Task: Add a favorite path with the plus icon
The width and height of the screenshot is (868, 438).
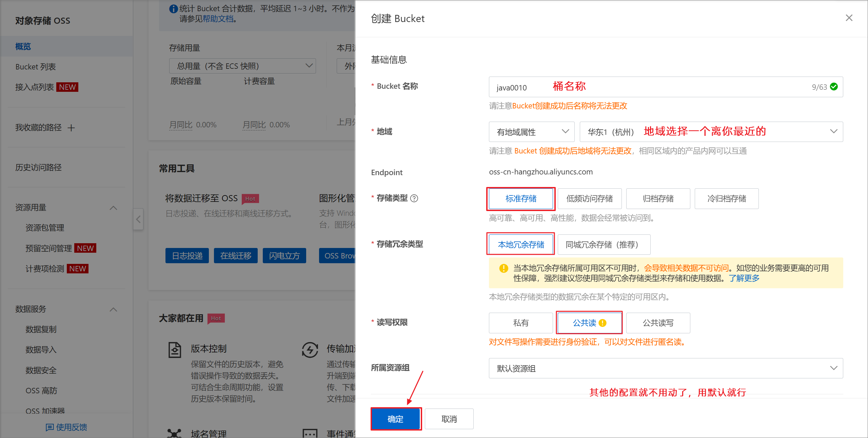Action: (71, 128)
